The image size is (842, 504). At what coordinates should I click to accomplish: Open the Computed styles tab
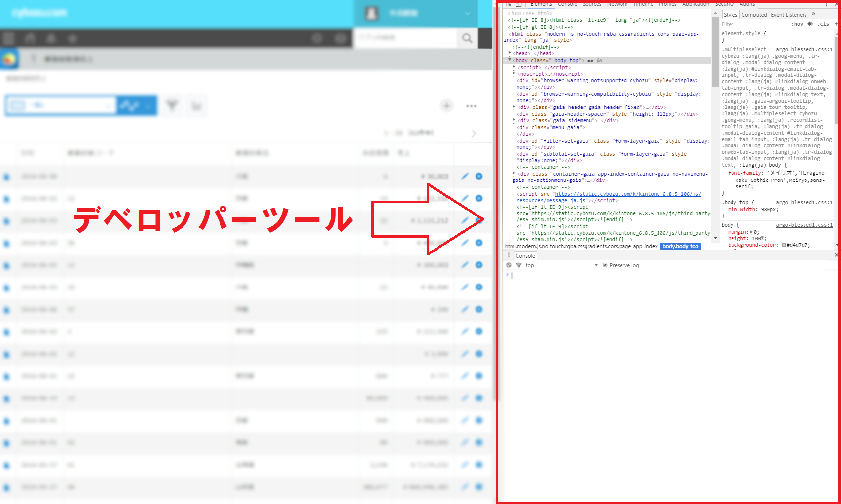[754, 15]
